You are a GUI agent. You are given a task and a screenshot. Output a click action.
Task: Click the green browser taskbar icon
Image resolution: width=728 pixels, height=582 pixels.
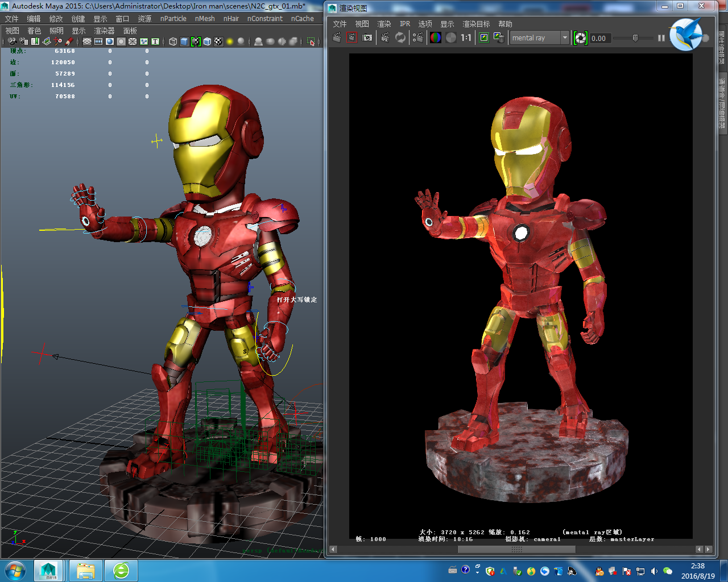click(x=121, y=570)
